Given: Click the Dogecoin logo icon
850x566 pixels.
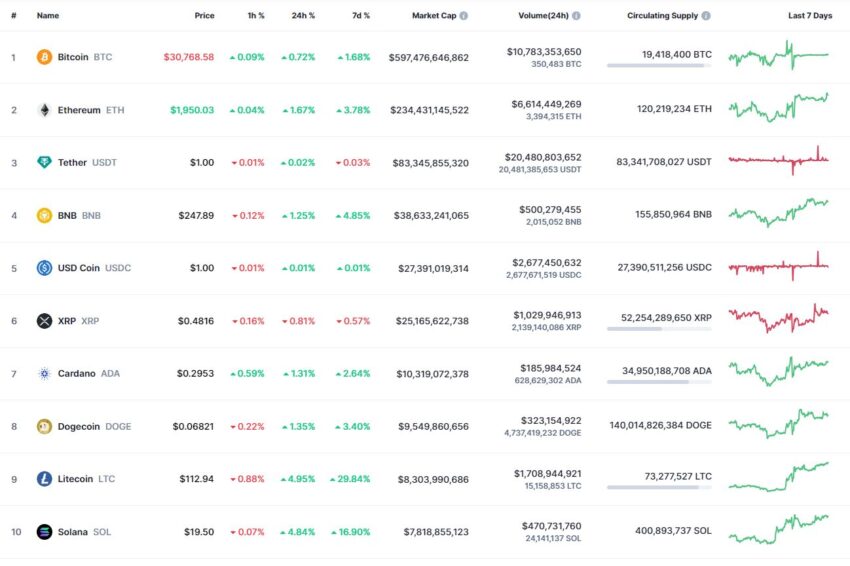Looking at the screenshot, I should [44, 427].
